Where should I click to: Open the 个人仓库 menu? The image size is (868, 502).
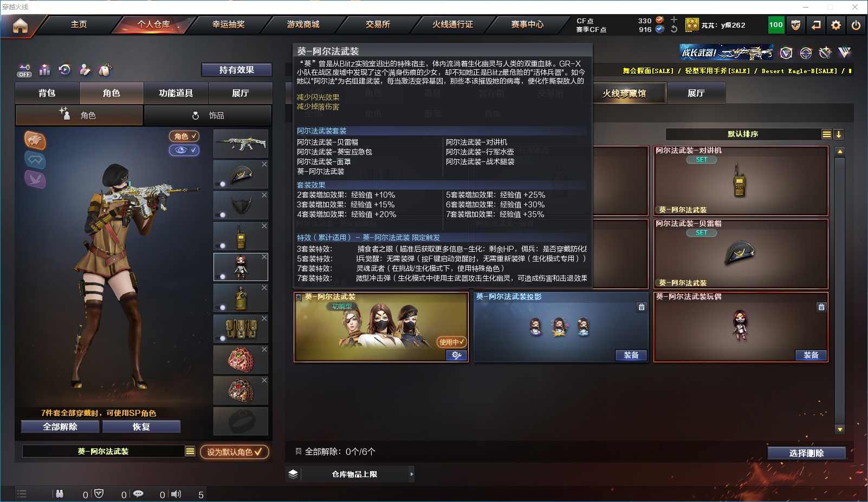coord(153,24)
